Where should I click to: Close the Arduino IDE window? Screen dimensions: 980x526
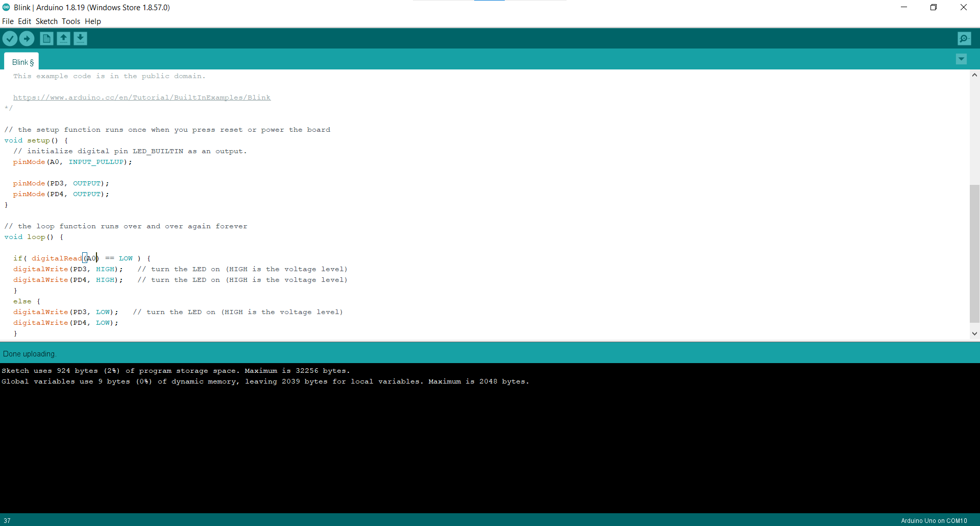[x=964, y=7]
